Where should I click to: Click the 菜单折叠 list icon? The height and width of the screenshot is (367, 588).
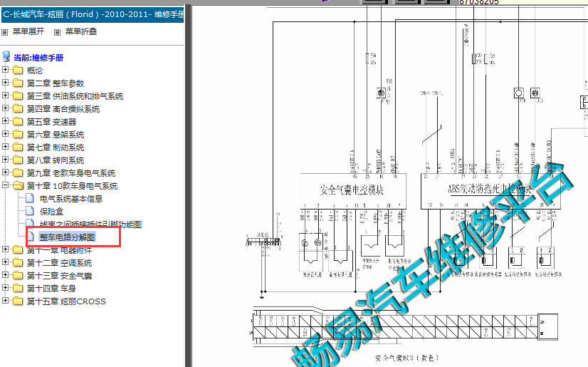point(57,32)
